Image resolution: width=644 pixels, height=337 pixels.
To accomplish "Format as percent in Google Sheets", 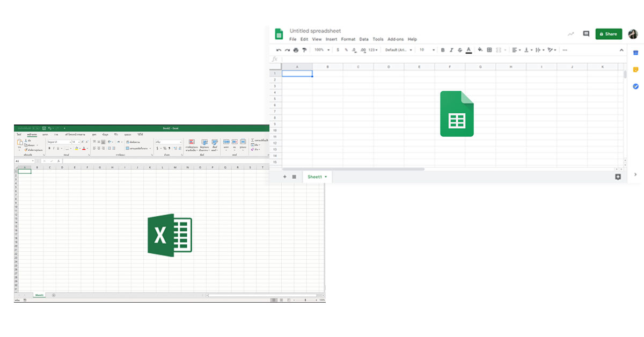I will click(x=346, y=50).
